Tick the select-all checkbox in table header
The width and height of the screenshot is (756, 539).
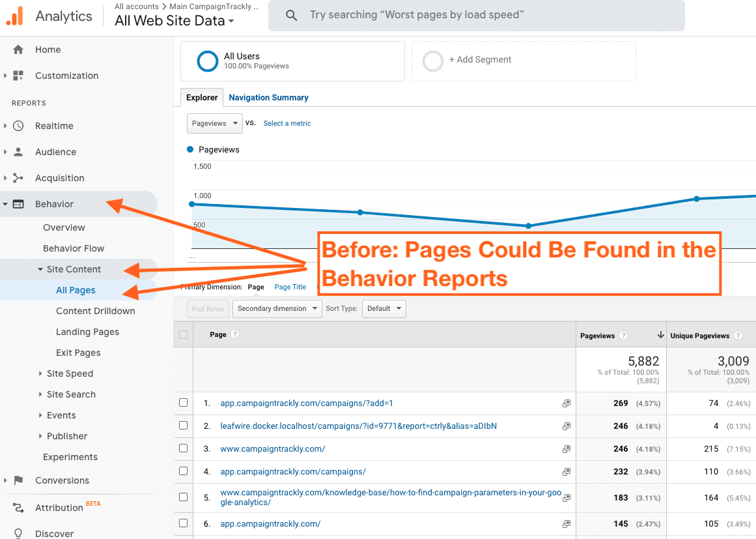183,334
